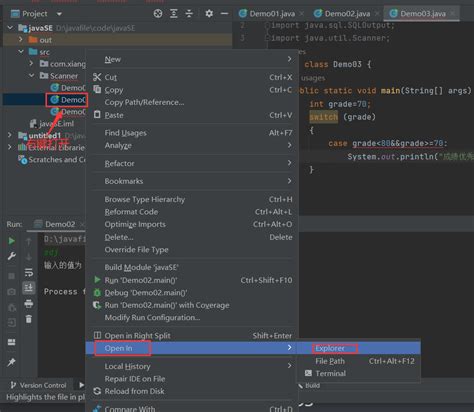Viewport: 474px width, 412px height.
Task: Expand the 'out' folder in project tree
Action: click(21, 40)
